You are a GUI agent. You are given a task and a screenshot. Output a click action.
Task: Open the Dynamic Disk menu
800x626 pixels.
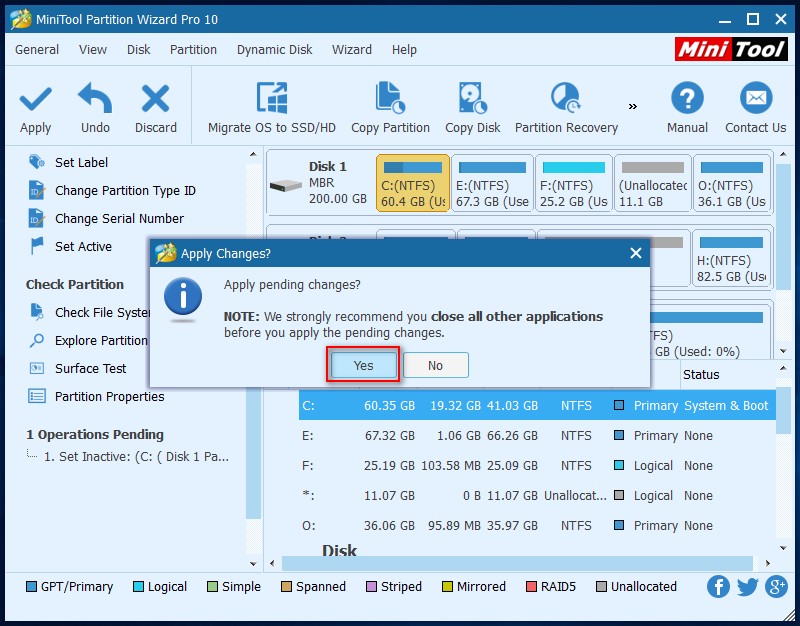274,49
